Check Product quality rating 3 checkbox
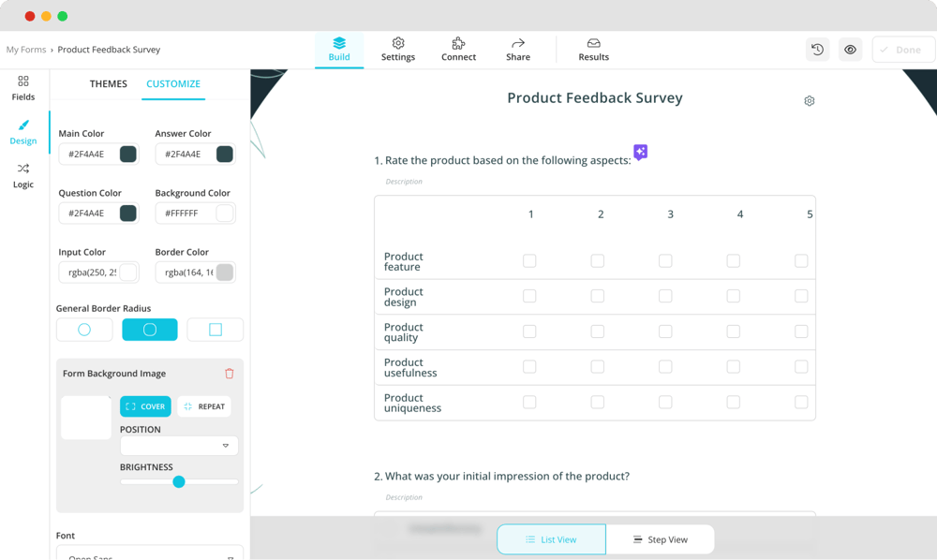Screen dimensions: 937x560 (x=665, y=332)
